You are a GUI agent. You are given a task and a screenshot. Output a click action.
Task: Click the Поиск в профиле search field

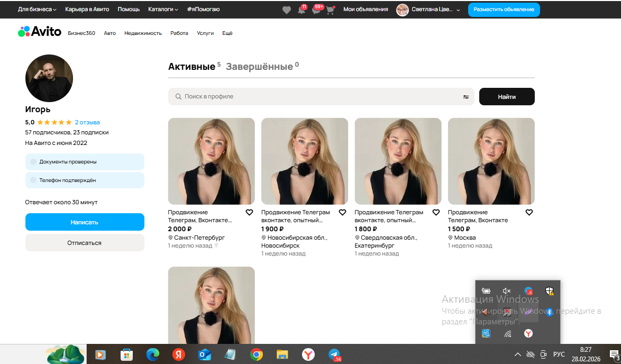(317, 97)
